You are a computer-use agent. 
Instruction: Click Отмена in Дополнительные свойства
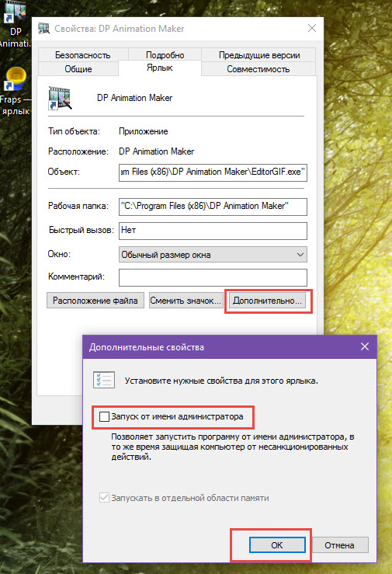click(x=339, y=545)
